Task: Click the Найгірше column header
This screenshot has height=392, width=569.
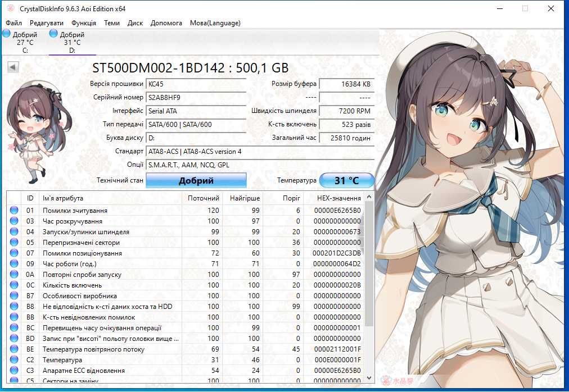Action: [243, 198]
